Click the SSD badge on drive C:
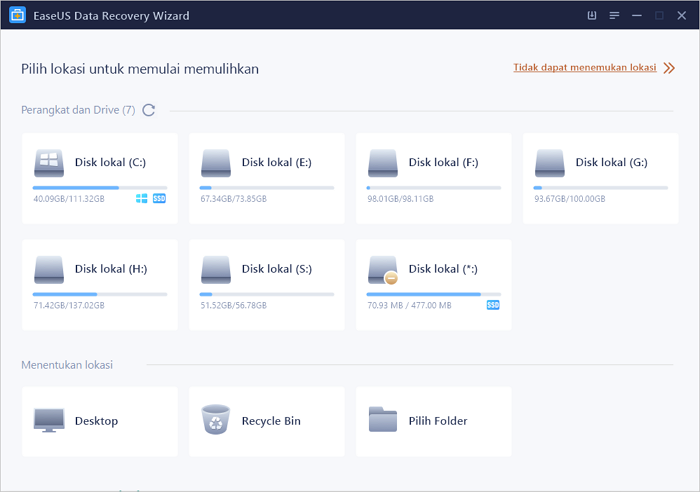The image size is (700, 492). [x=159, y=199]
